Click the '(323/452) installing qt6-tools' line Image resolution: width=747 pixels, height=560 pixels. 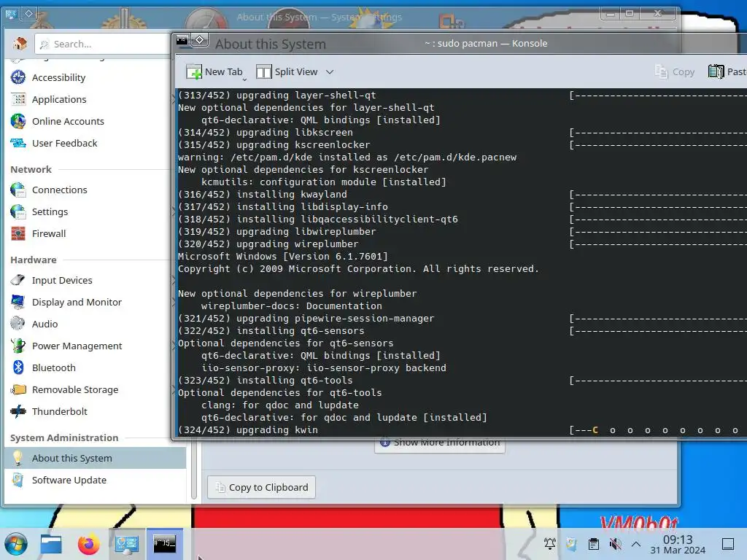[266, 381]
